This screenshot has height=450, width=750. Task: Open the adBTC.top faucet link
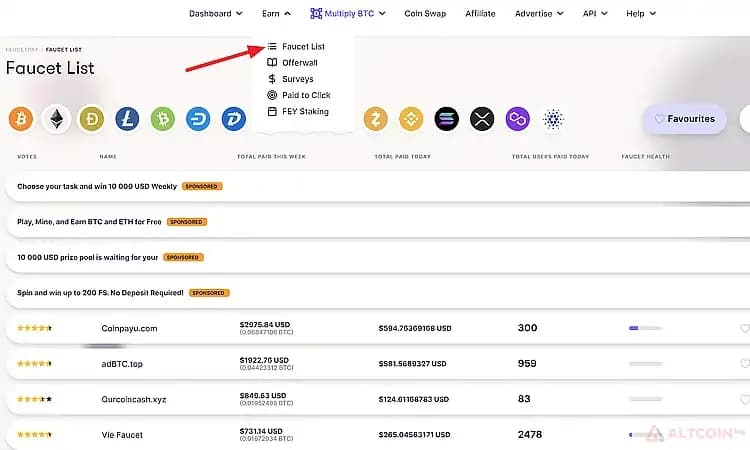tap(122, 364)
